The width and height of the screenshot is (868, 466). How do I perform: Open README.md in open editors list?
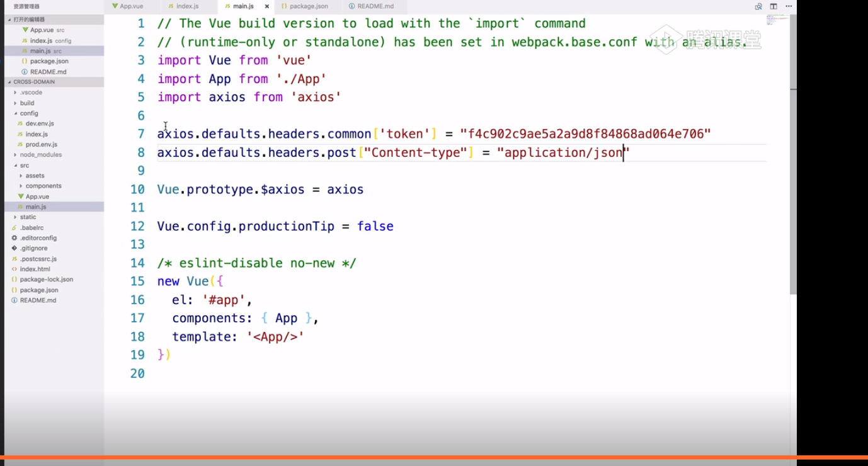pos(54,72)
